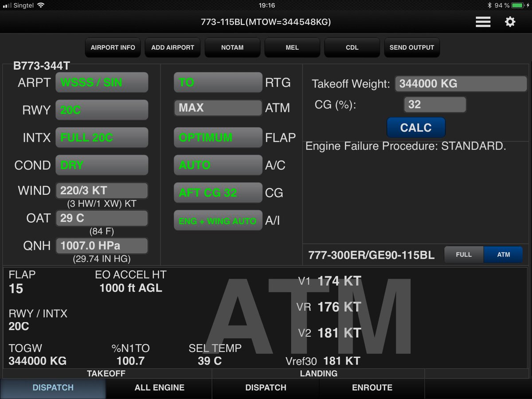Edit the OAT 29 C field

[x=102, y=218]
